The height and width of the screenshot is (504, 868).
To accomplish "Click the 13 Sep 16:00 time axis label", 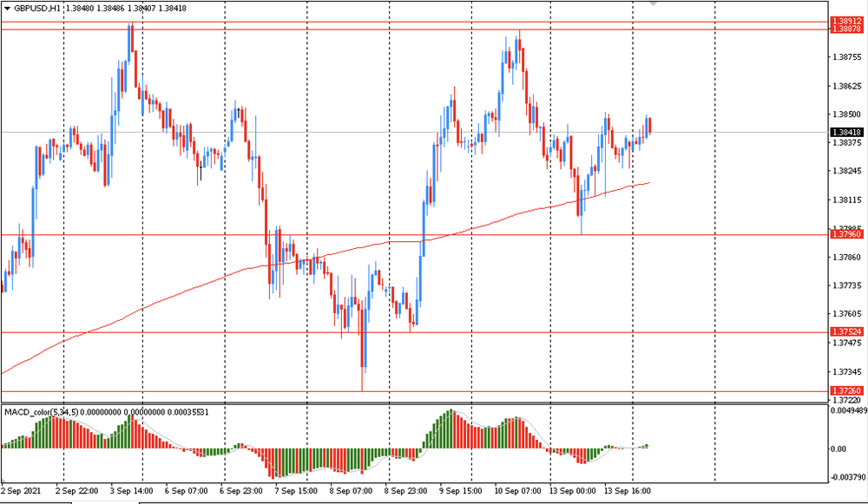I will (628, 491).
